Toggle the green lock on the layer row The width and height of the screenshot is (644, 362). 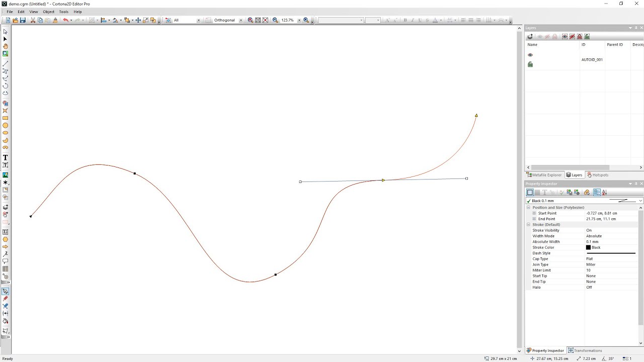530,64
